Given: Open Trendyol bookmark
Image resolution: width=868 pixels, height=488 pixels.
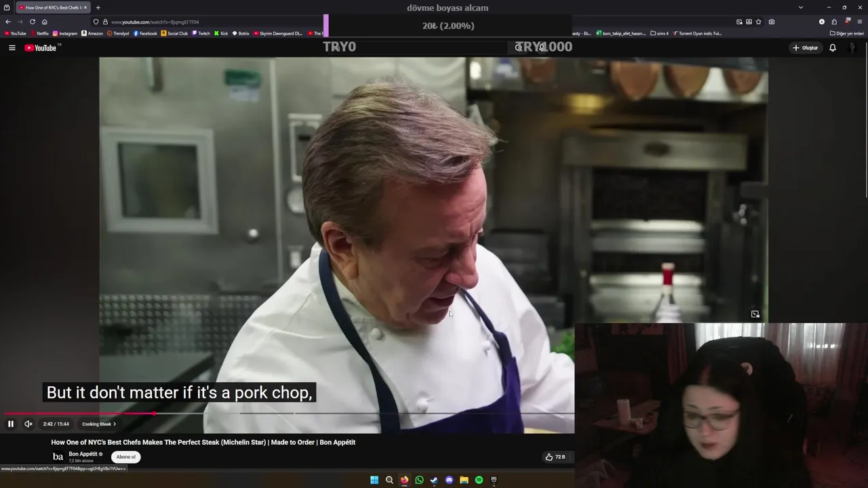Looking at the screenshot, I should [118, 33].
